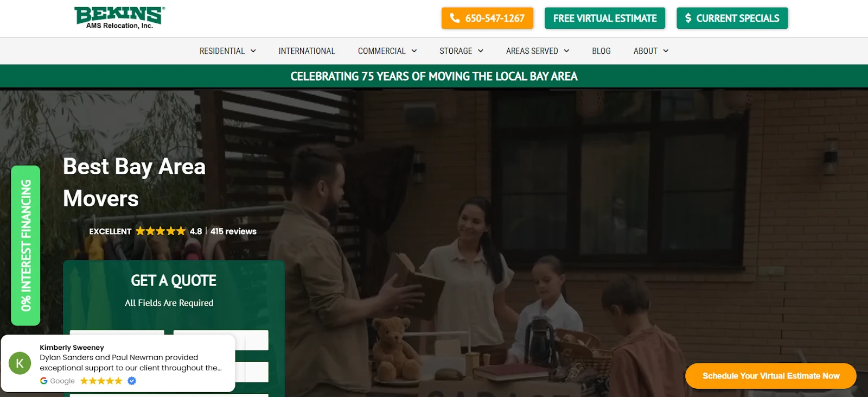Image resolution: width=868 pixels, height=397 pixels.
Task: Click the blue verified badge in the review card
Action: 131,381
